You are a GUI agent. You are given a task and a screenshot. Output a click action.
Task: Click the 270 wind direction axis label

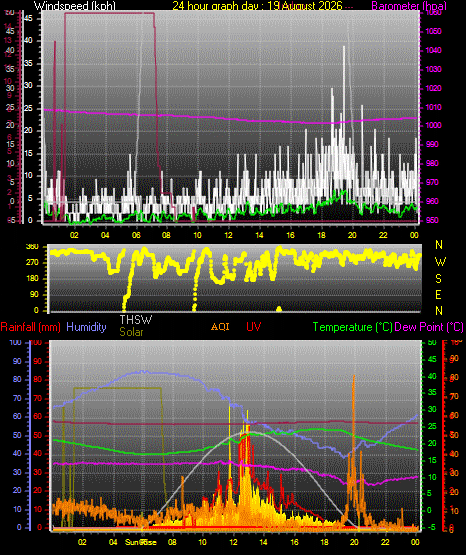32,263
